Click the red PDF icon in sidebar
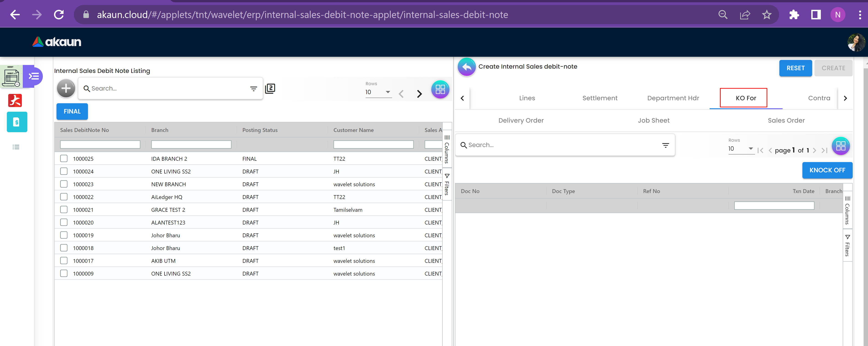This screenshot has width=868, height=346. pyautogui.click(x=15, y=100)
